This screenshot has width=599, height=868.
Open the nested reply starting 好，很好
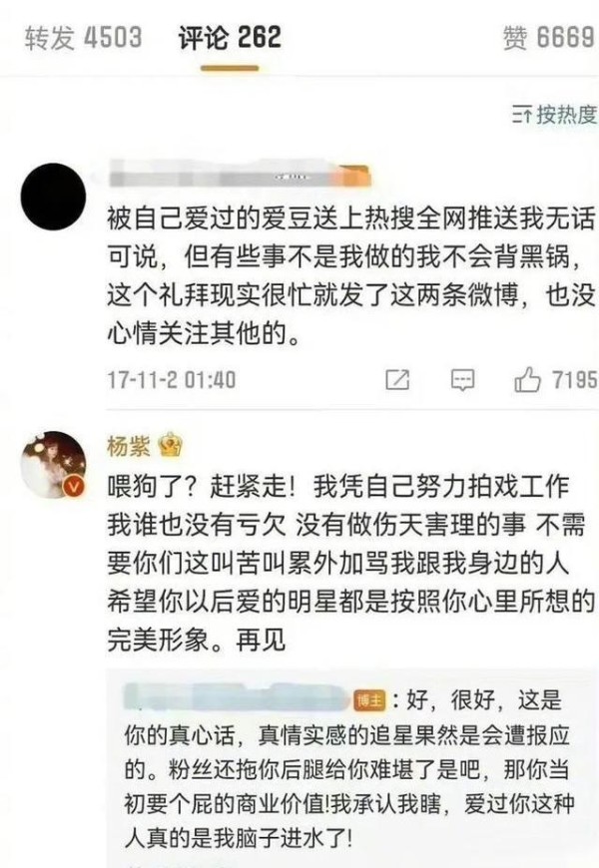coord(349,768)
